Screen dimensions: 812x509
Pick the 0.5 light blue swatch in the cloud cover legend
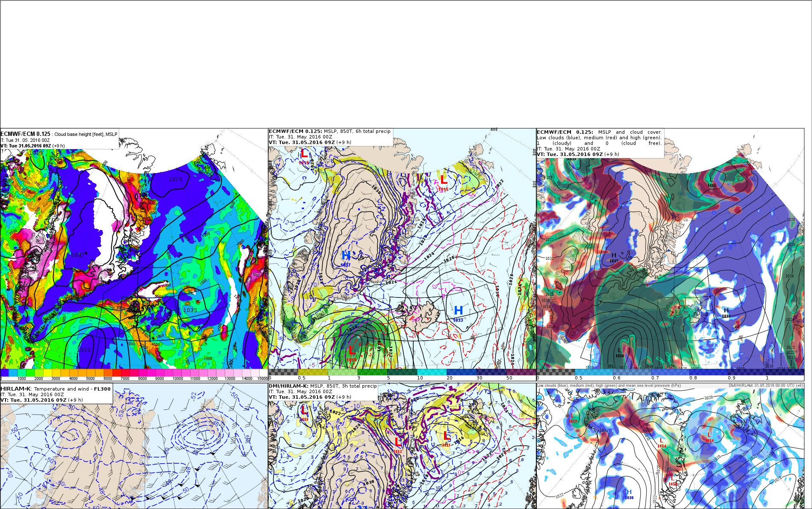[594, 372]
